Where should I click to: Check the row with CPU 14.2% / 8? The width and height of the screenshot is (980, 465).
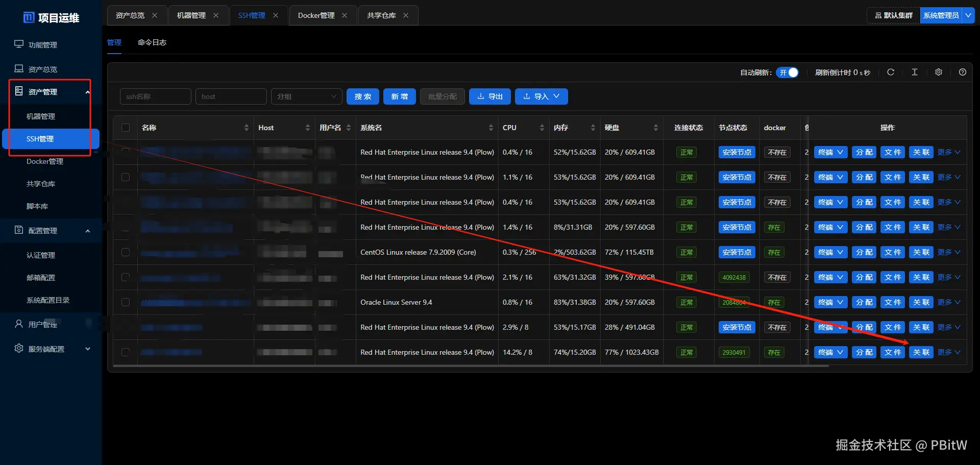[126, 352]
